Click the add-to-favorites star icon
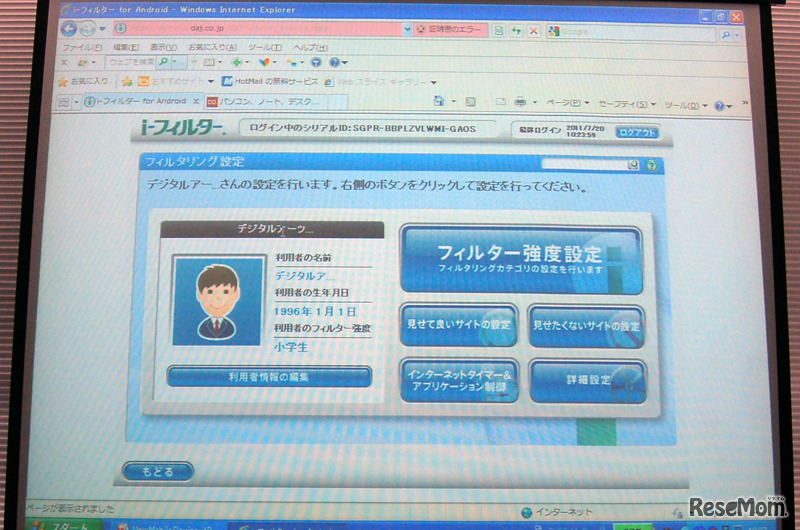This screenshot has width=800, height=530. click(127, 82)
